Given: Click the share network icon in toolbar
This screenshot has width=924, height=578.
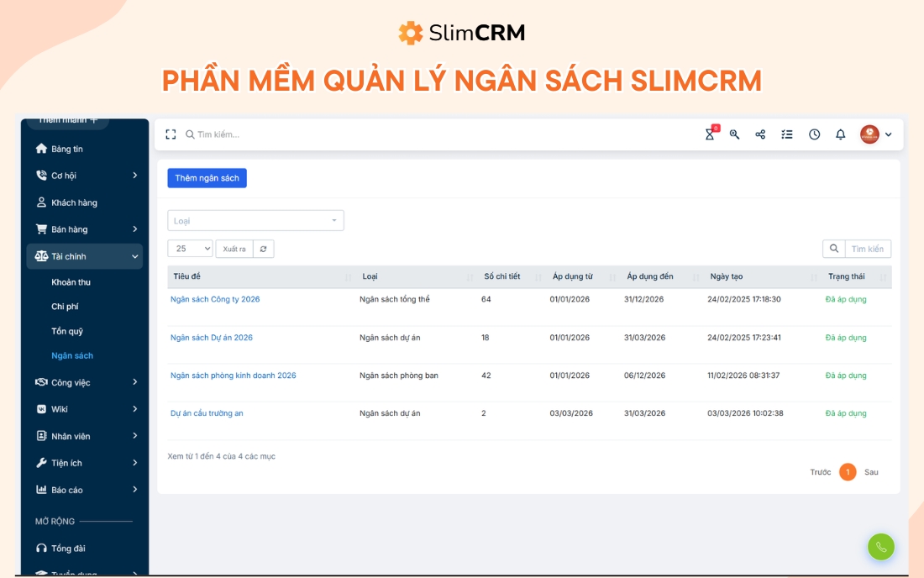Looking at the screenshot, I should coord(760,134).
